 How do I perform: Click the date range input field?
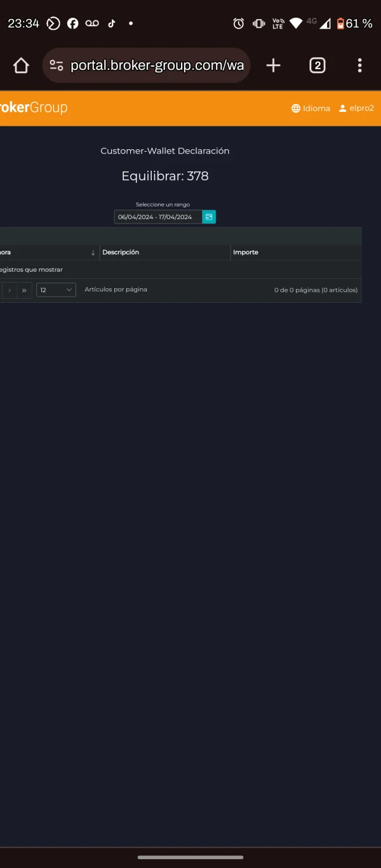[158, 217]
